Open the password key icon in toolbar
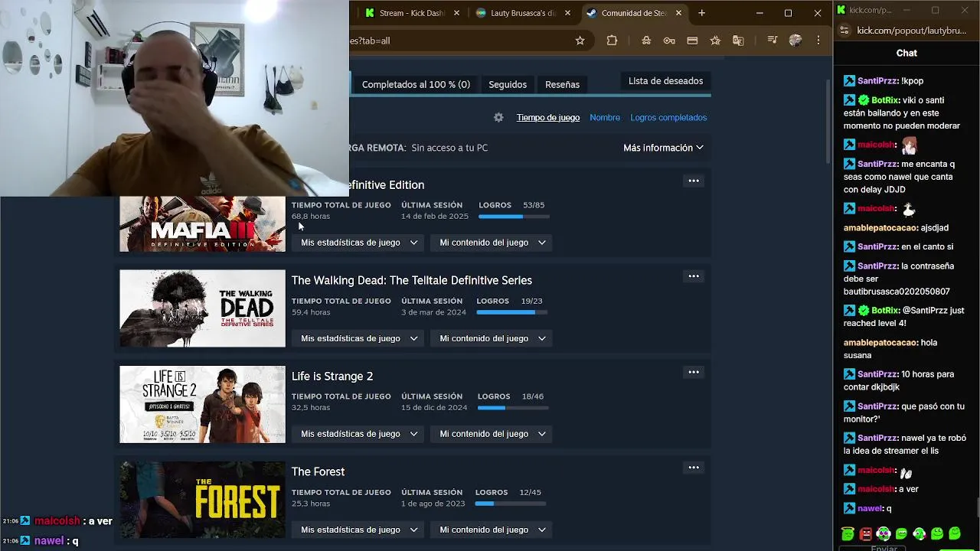This screenshot has height=551, width=980. click(669, 41)
